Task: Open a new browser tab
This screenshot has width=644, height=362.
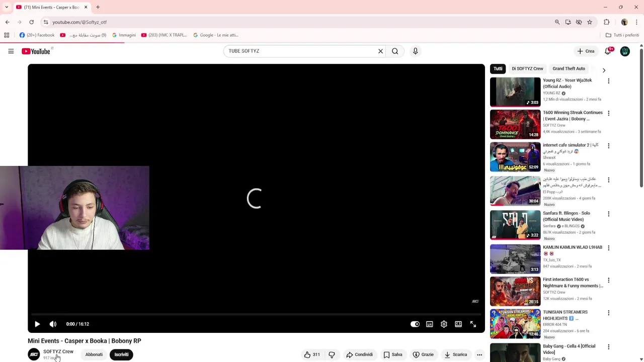Action: click(x=98, y=7)
